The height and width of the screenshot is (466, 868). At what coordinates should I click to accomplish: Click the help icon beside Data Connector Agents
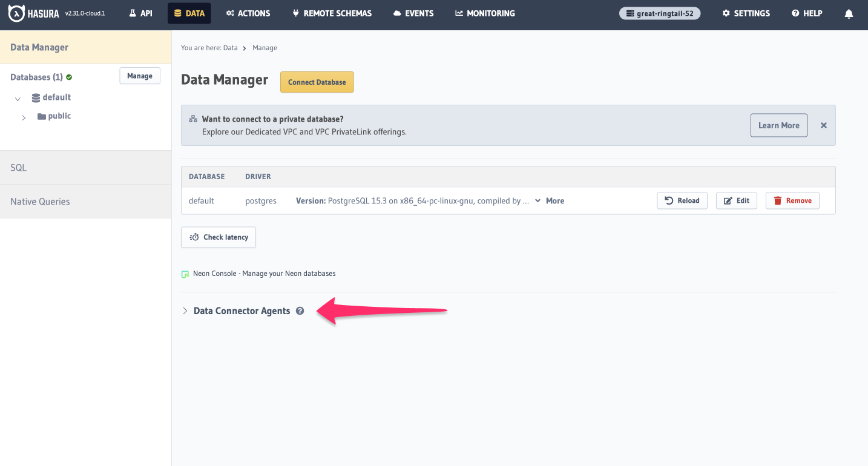(300, 310)
